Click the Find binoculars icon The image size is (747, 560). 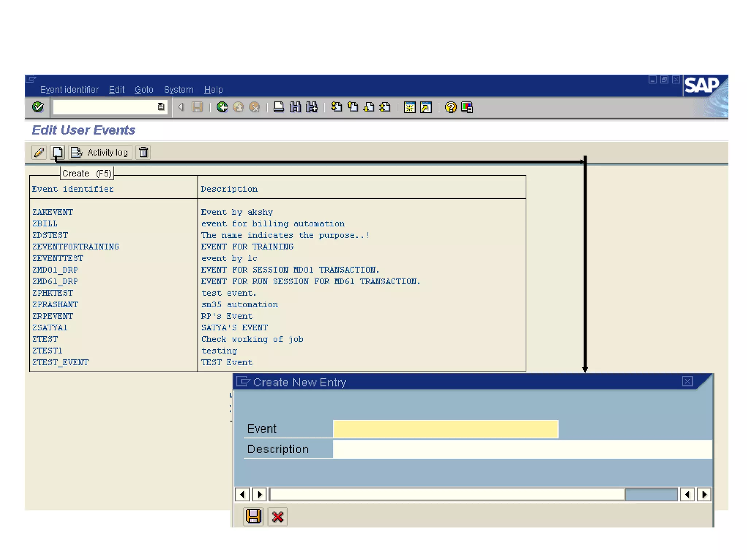click(x=295, y=107)
